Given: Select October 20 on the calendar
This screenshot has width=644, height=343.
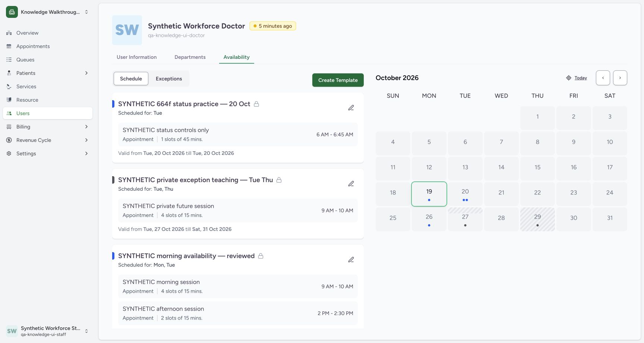Looking at the screenshot, I should point(465,194).
